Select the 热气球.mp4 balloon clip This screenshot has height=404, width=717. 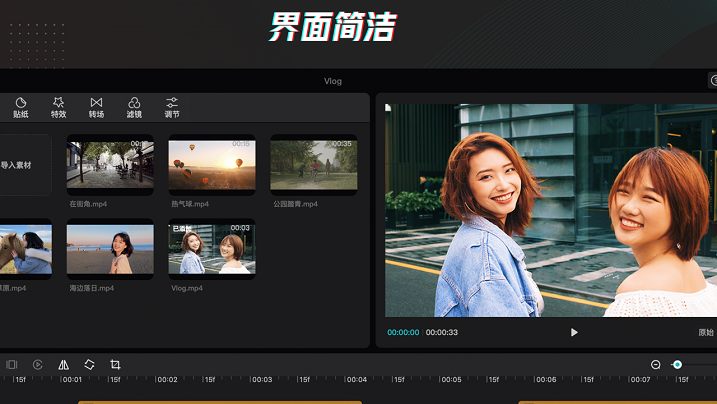point(211,164)
